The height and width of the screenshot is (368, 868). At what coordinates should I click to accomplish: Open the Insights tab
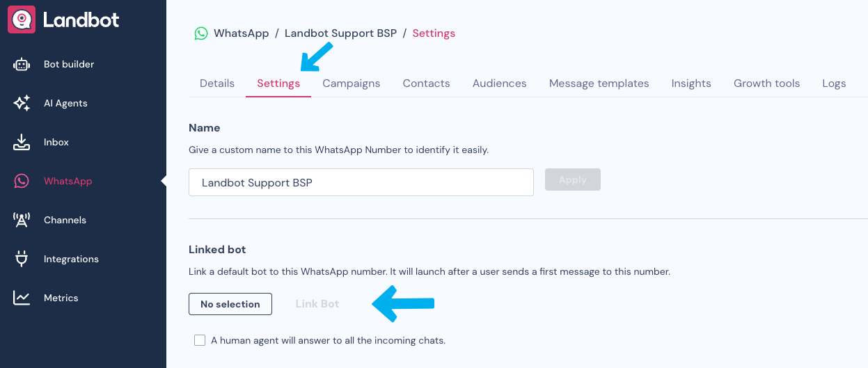[691, 83]
